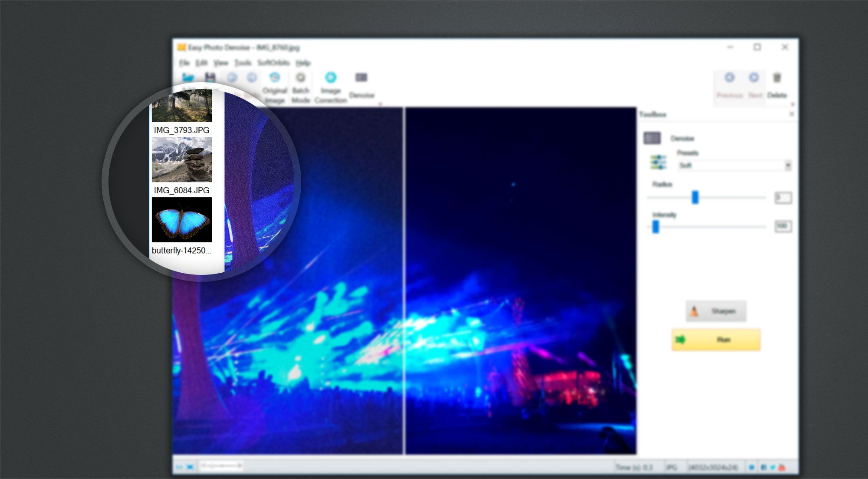Open the View menu
The width and height of the screenshot is (868, 479).
click(221, 63)
